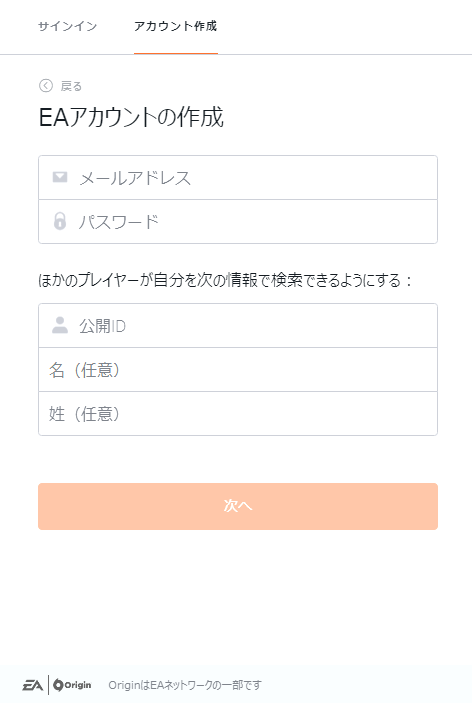This screenshot has width=472, height=703.
Task: Select the アカウント作成 tab
Action: tap(176, 26)
